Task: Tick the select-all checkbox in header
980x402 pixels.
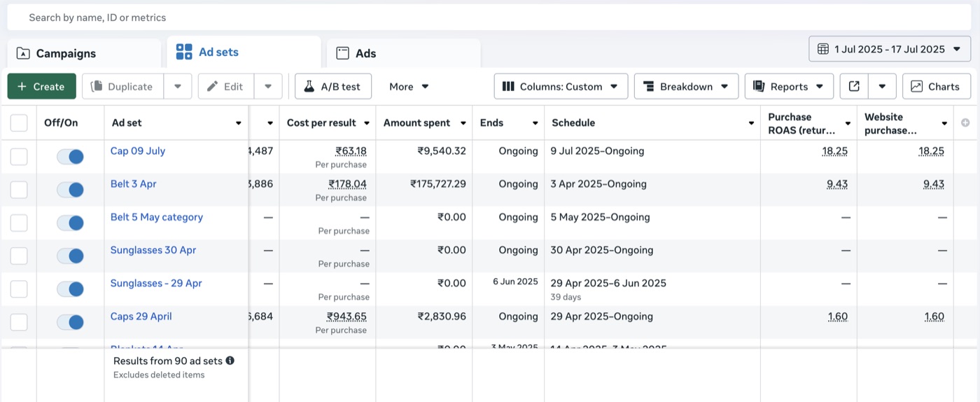Action: click(19, 123)
